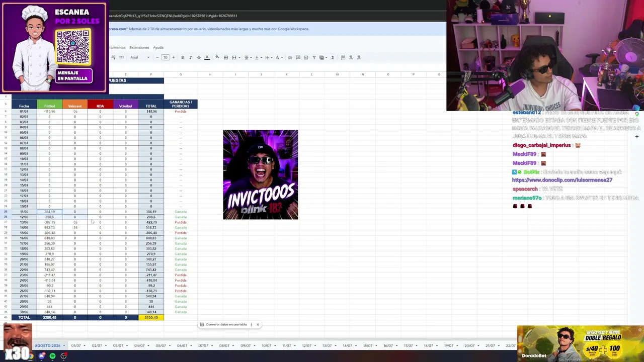Open the Extensiones menu
The width and height of the screenshot is (644, 362).
[139, 47]
